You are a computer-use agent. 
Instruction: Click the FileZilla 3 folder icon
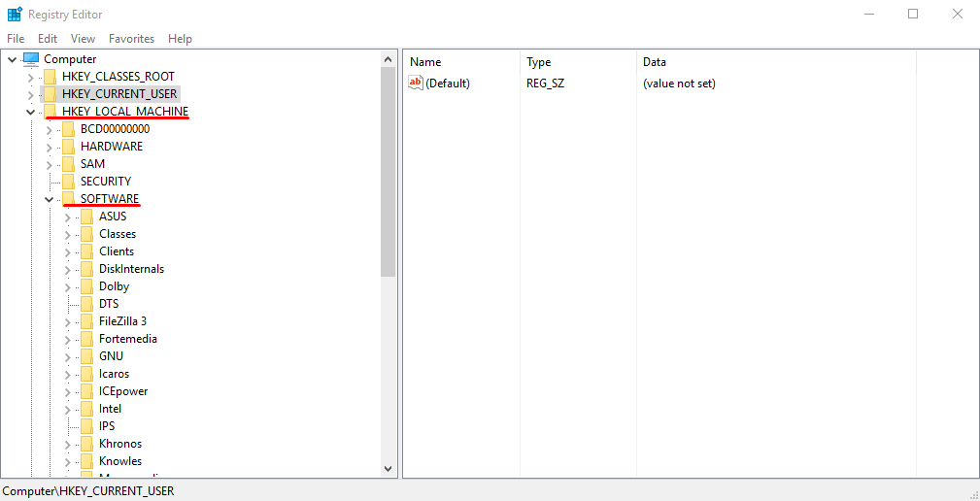pyautogui.click(x=86, y=321)
